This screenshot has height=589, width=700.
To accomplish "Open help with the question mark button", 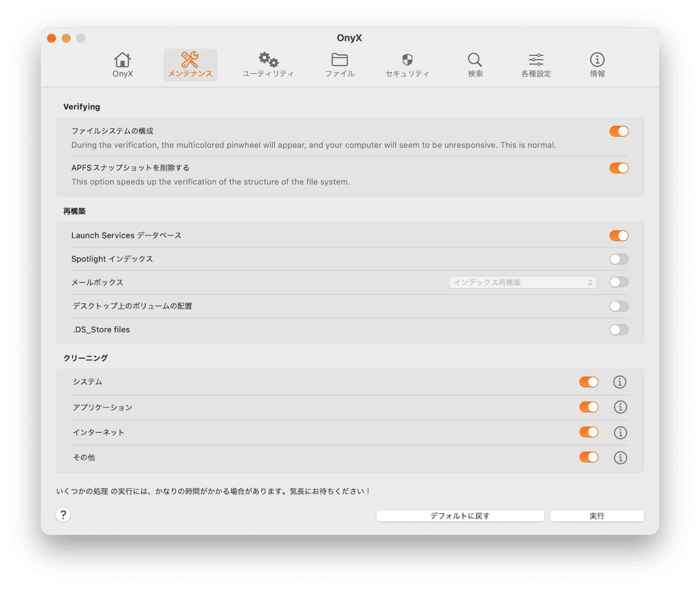I will (x=63, y=515).
